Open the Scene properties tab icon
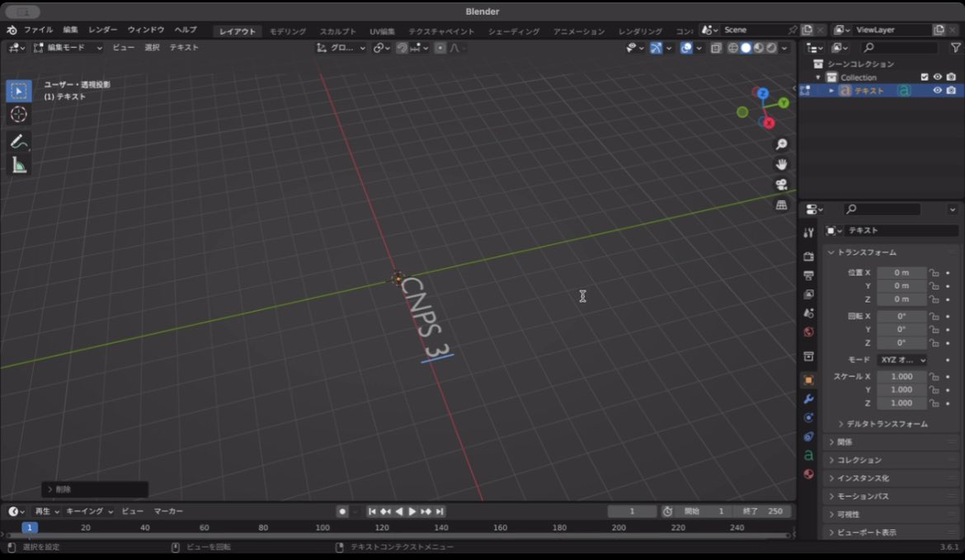This screenshot has height=560, width=965. (x=808, y=313)
